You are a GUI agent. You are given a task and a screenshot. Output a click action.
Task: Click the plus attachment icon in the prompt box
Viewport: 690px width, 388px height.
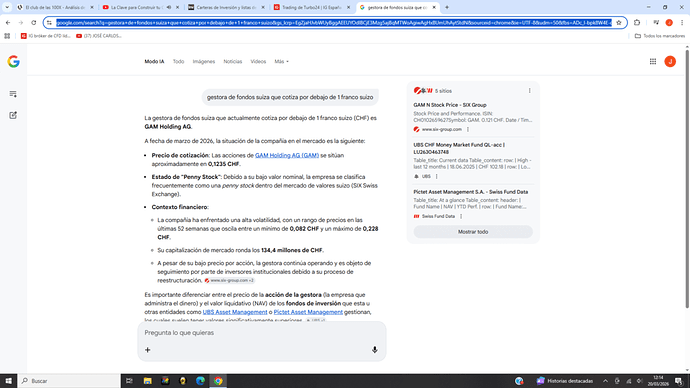pyautogui.click(x=148, y=350)
